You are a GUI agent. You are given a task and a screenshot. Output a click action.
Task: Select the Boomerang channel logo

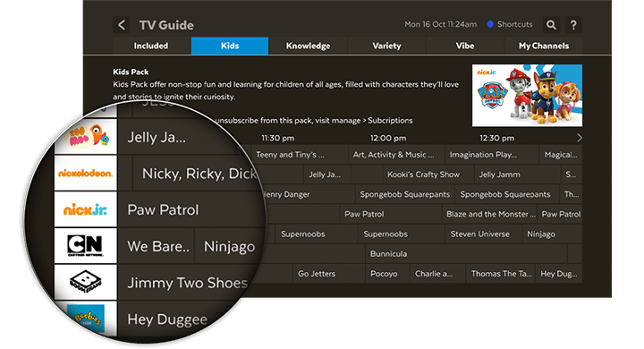[86, 282]
